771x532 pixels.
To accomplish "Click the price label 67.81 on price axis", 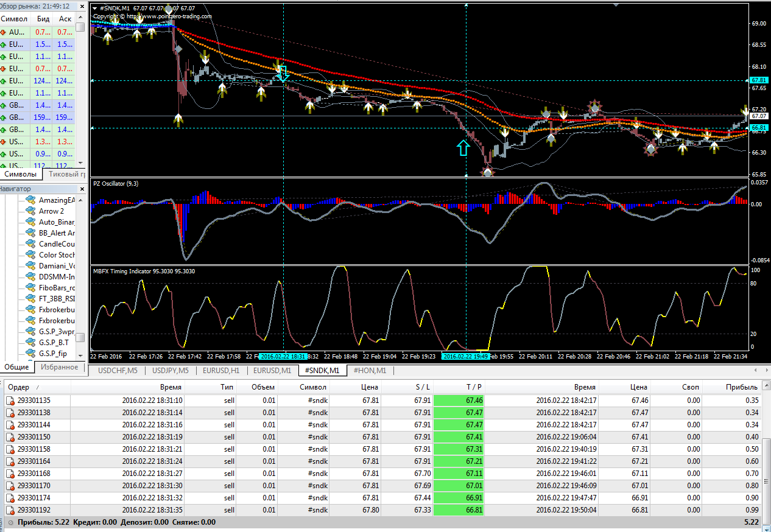I will coord(758,80).
